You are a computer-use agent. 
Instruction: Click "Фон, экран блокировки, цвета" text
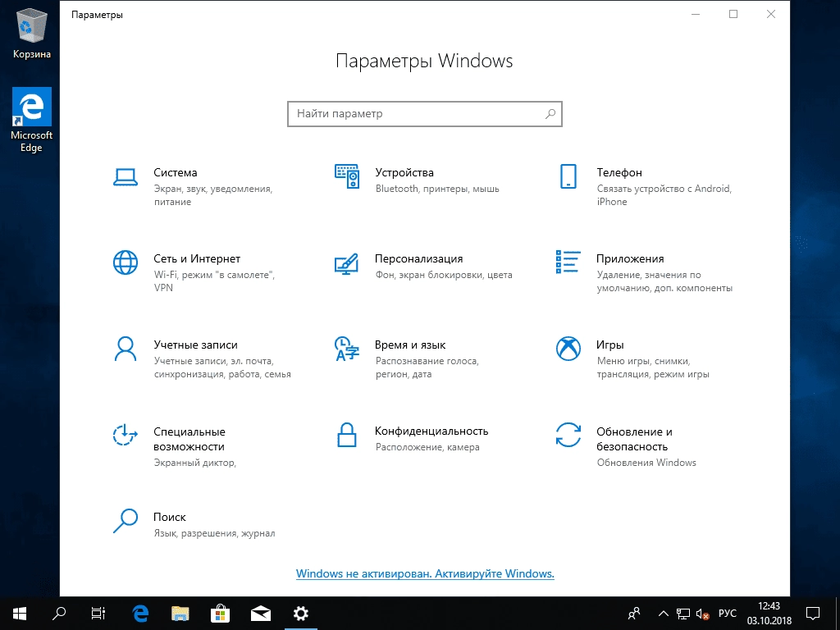(x=444, y=276)
